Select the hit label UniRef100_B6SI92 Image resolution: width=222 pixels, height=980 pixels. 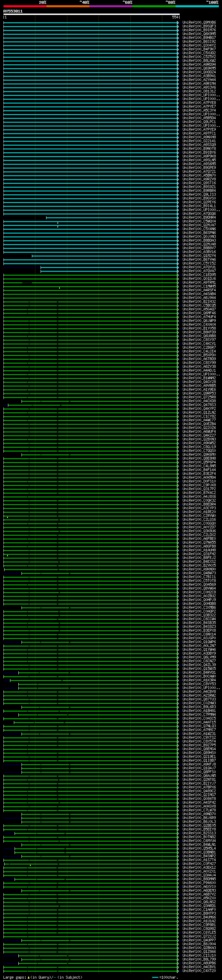[x=199, y=41]
